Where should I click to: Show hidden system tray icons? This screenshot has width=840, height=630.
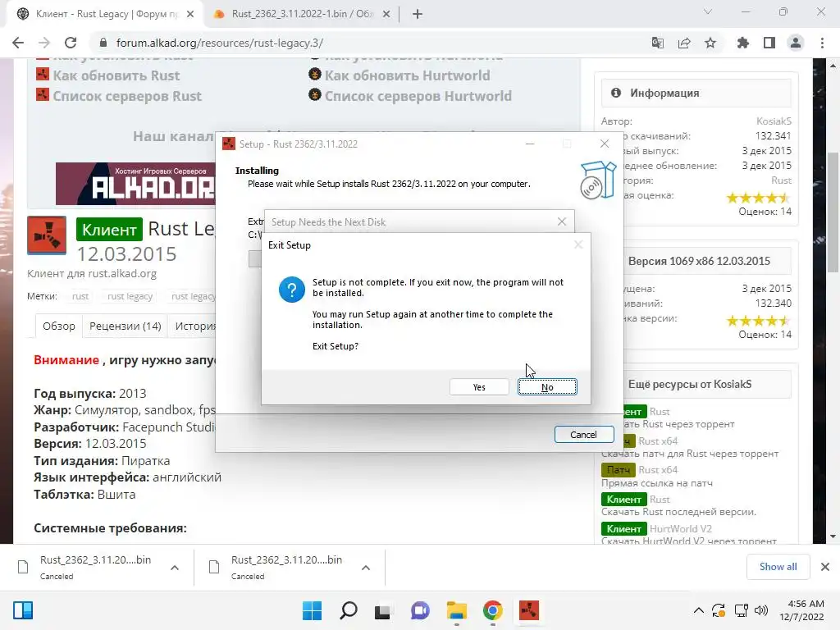click(x=699, y=610)
